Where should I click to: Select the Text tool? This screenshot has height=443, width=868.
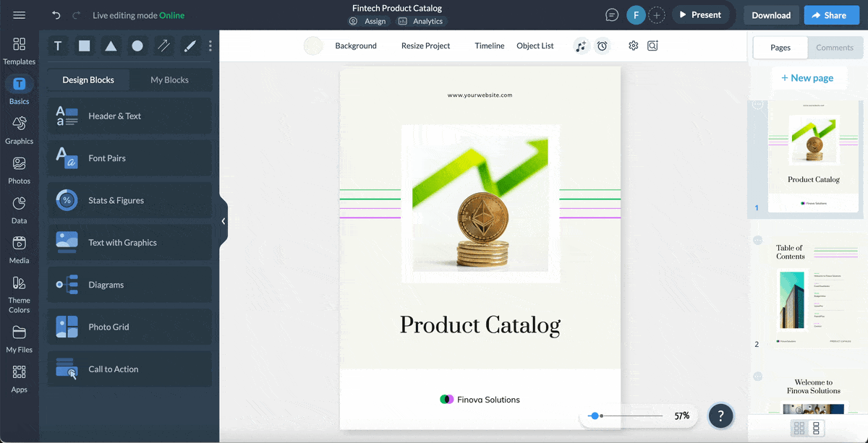pos(58,46)
